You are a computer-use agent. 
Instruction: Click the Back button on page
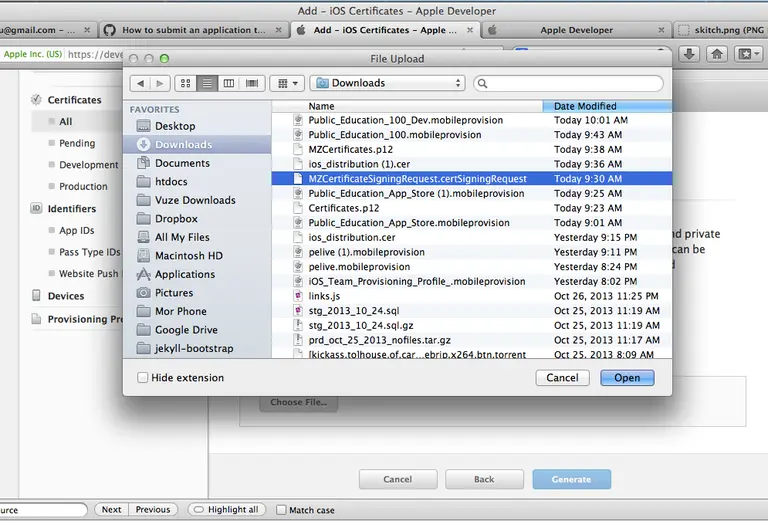click(x=484, y=479)
